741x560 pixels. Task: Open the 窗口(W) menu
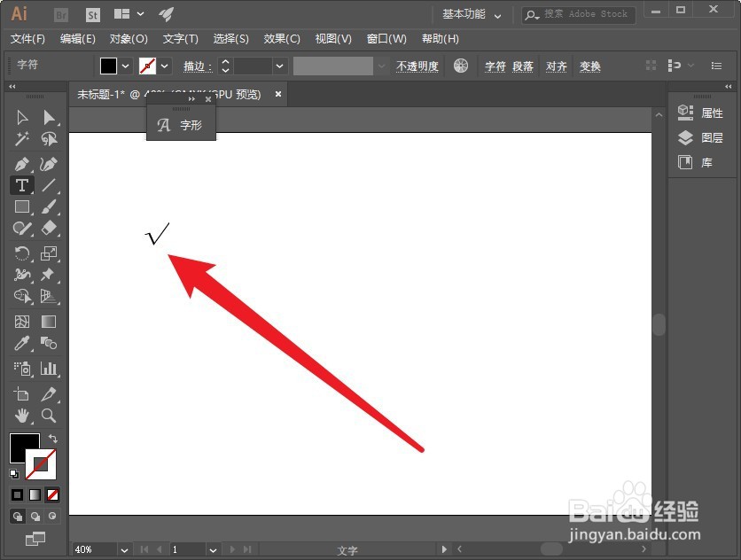click(386, 39)
